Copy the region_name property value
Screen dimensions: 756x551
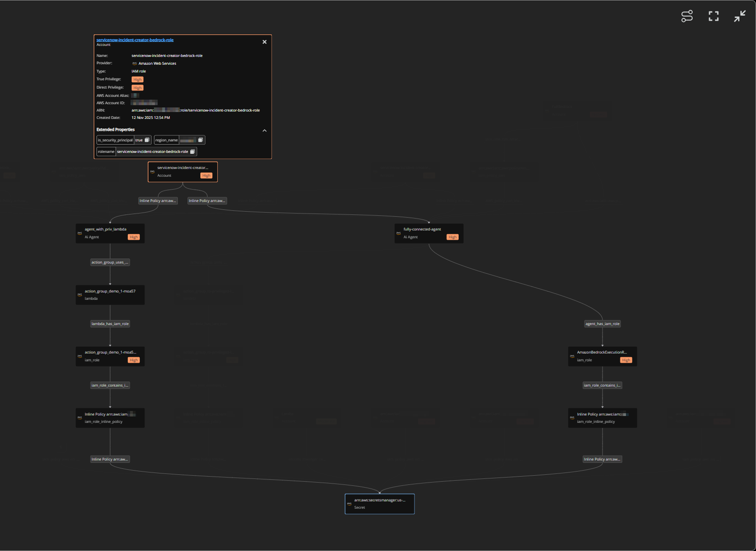200,140
